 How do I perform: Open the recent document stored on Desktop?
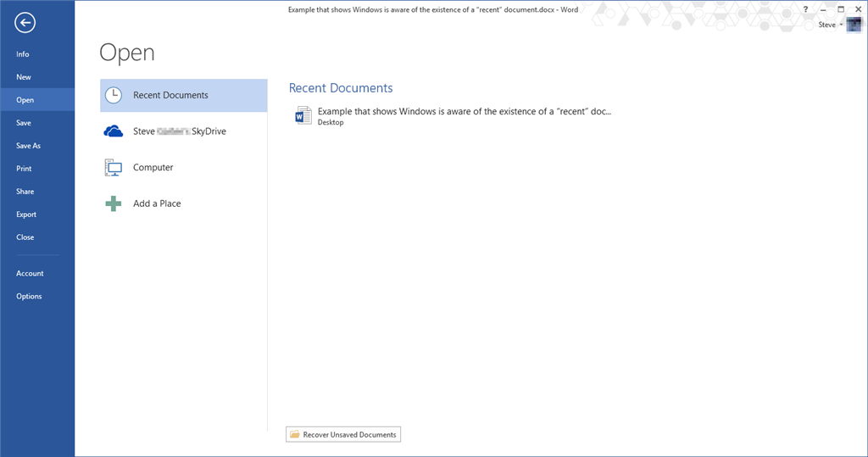coord(453,116)
